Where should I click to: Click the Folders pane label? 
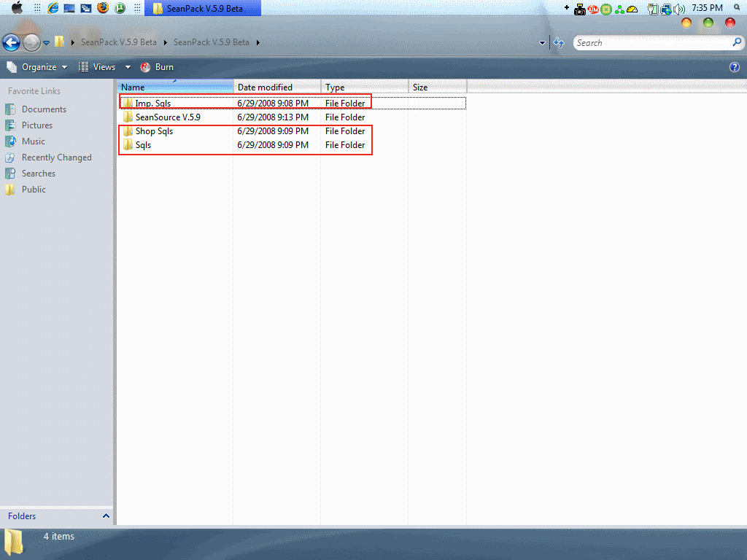tap(22, 516)
